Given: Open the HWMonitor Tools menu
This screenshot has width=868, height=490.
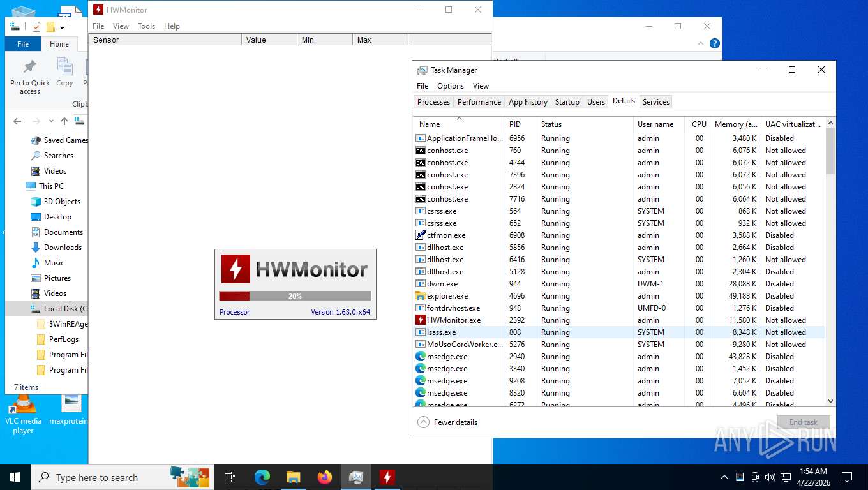Looking at the screenshot, I should pyautogui.click(x=147, y=26).
